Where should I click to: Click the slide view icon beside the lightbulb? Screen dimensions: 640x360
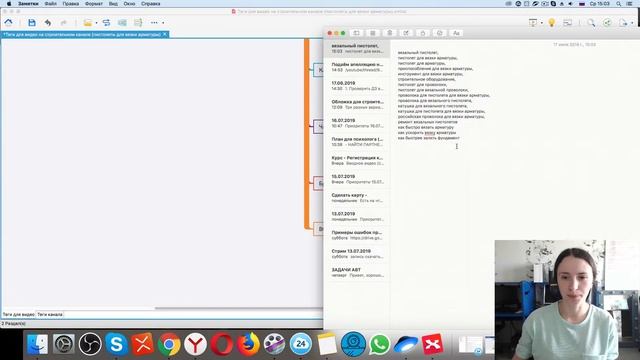568,23
